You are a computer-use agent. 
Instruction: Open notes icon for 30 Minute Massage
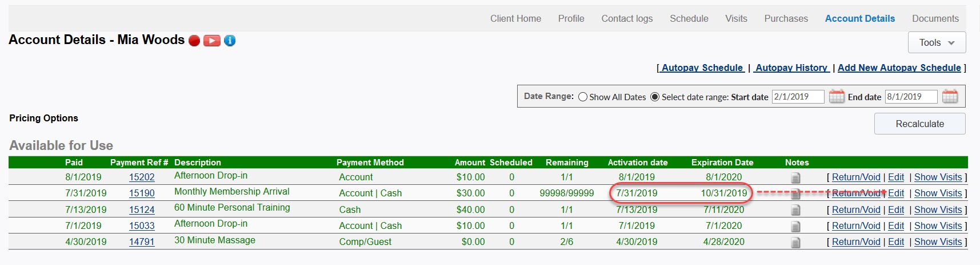795,243
